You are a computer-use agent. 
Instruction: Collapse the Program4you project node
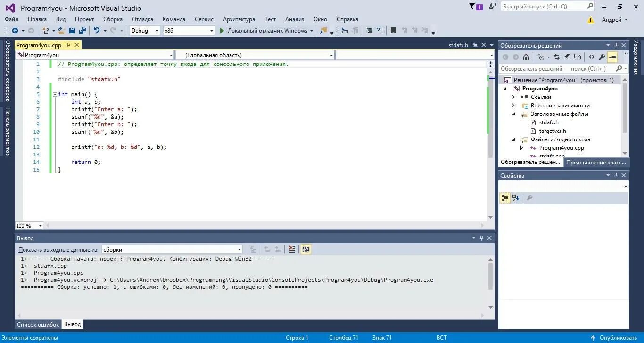click(505, 89)
